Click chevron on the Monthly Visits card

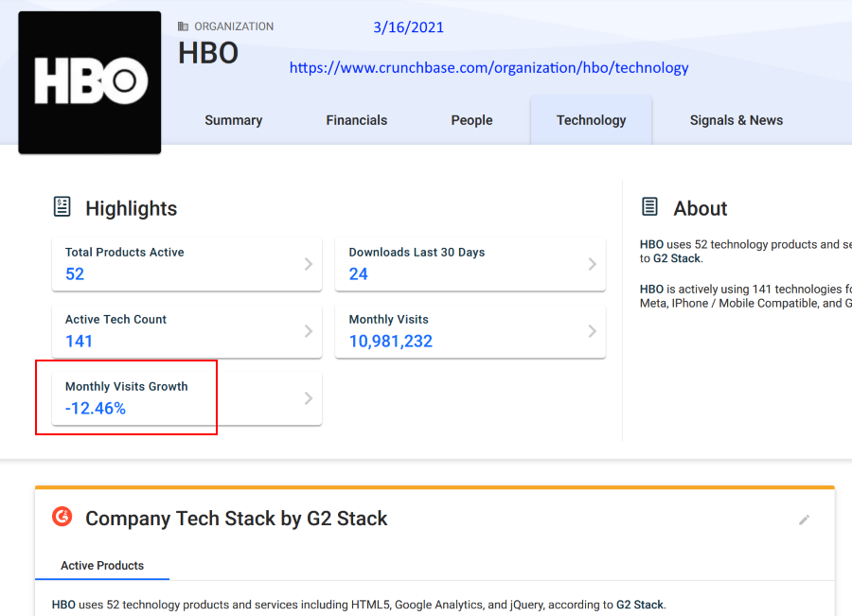(593, 331)
